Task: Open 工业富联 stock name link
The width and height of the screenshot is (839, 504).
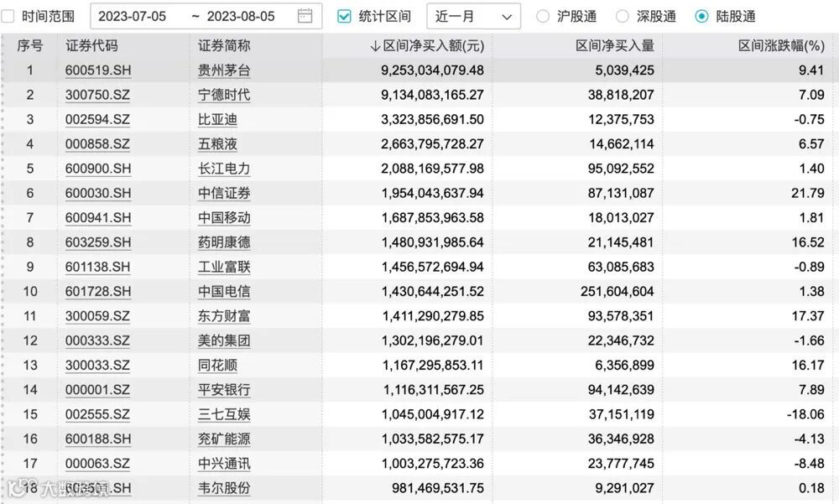Action: tap(224, 268)
